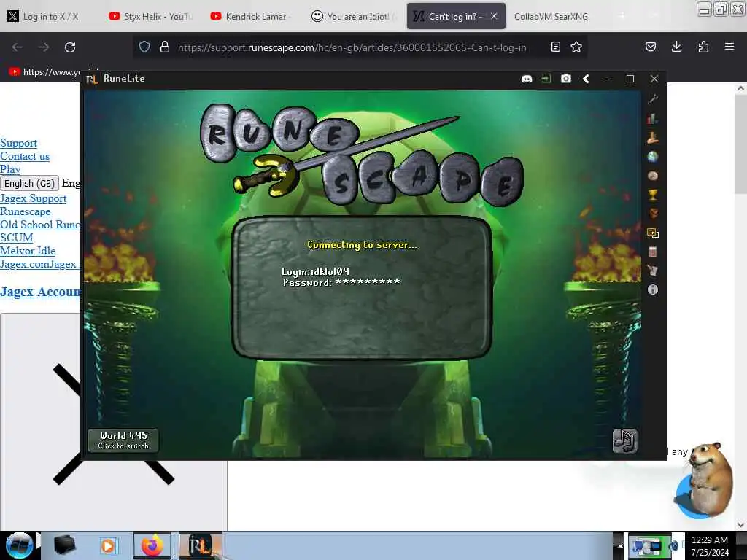Viewport: 747px width, 560px height.
Task: Click the 'Jagex Accoun' heading link
Action: click(40, 292)
